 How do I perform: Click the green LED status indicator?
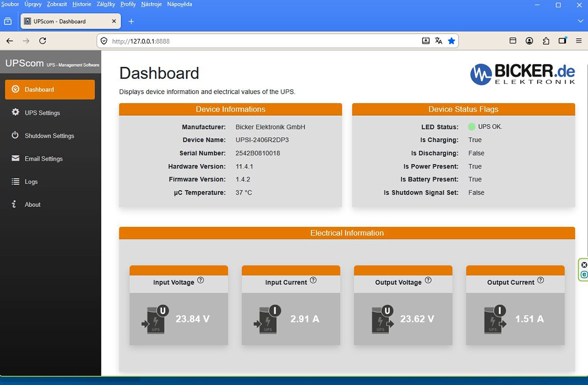(x=471, y=127)
